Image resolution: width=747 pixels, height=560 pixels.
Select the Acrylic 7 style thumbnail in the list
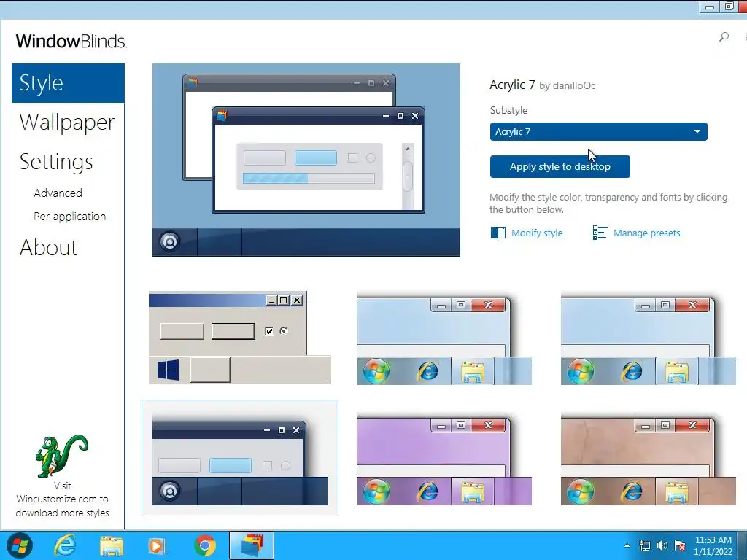pyautogui.click(x=239, y=458)
